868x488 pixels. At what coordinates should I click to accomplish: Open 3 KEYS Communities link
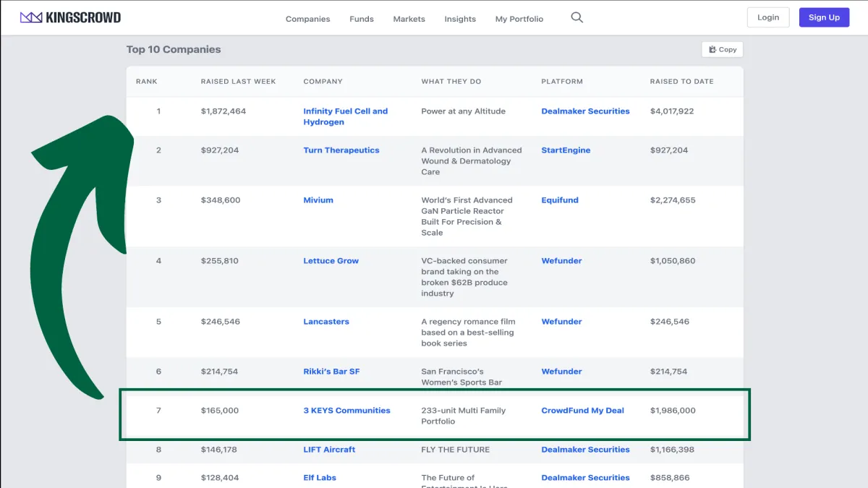click(346, 411)
